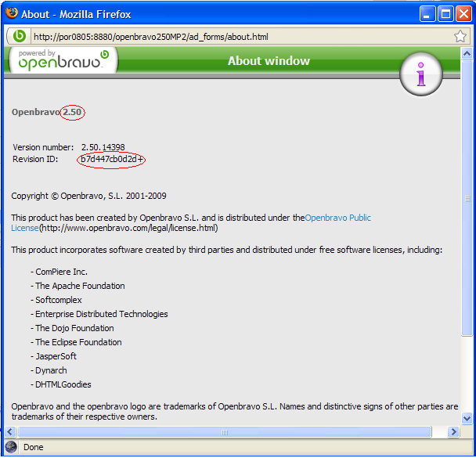Click the horizontal scrollbar right arrow
This screenshot has height=458, width=476.
click(453, 432)
